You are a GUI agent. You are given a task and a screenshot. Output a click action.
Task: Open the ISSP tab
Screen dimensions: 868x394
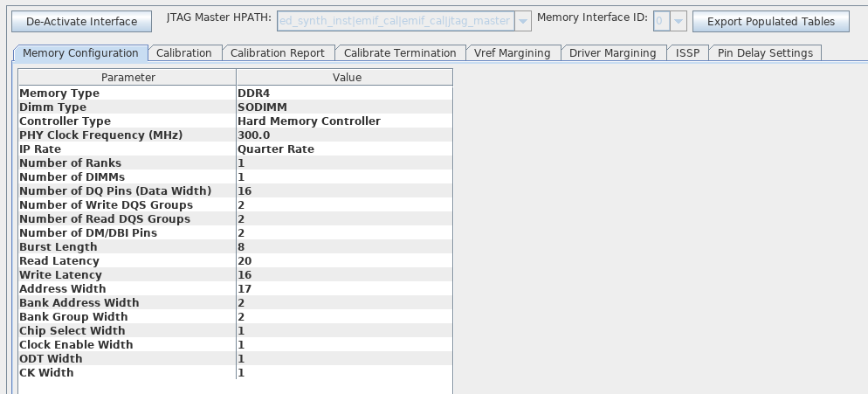coord(687,53)
